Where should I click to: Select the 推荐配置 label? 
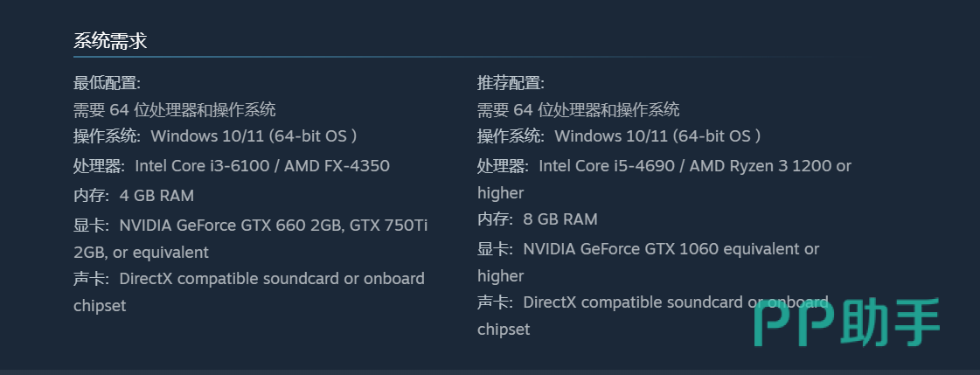click(511, 83)
